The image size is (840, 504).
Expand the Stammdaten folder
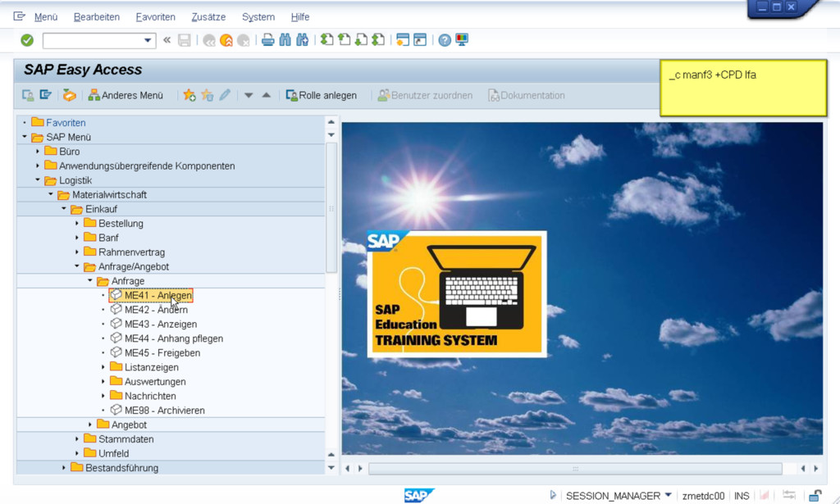(76, 438)
